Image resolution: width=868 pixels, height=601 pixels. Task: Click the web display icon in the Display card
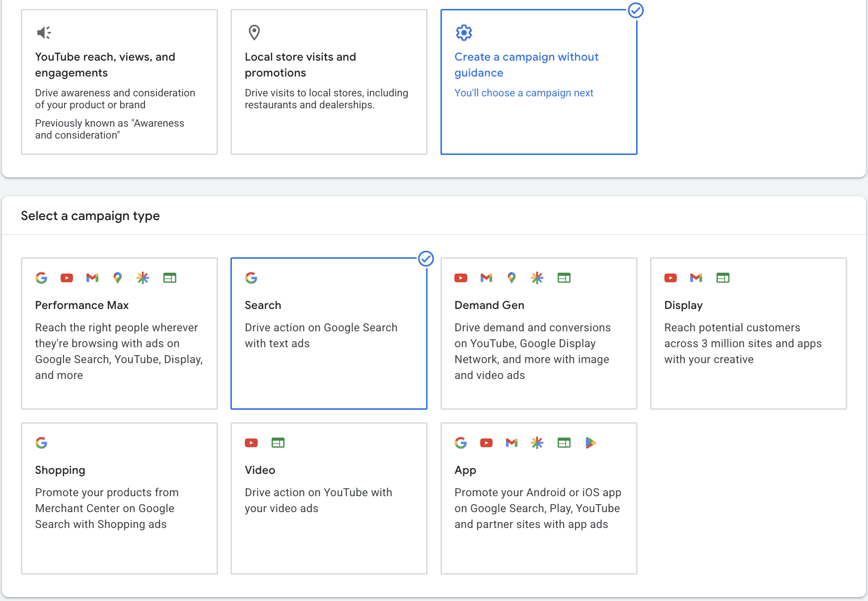[x=723, y=278]
